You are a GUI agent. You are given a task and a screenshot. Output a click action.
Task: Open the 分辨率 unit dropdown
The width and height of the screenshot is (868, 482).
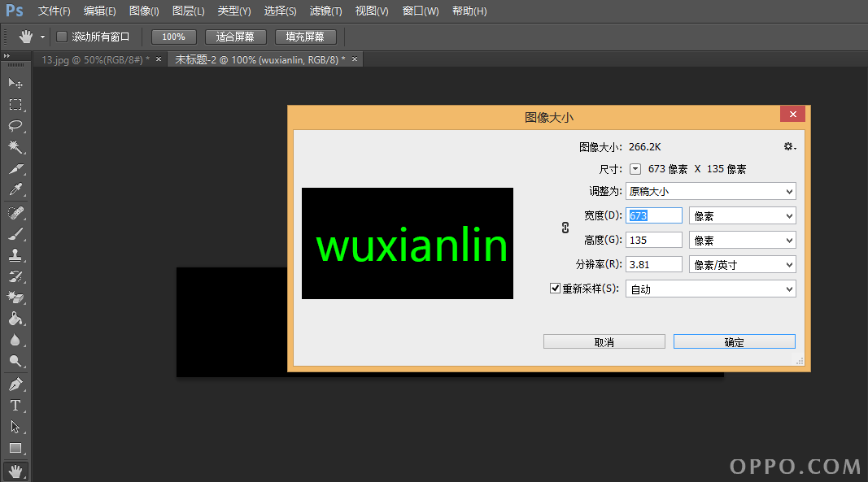(743, 264)
